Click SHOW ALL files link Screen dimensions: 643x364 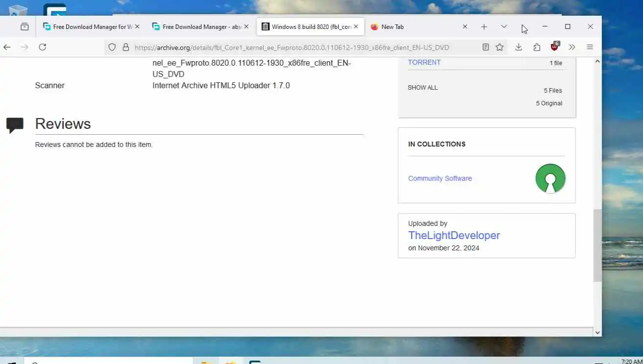coord(422,88)
